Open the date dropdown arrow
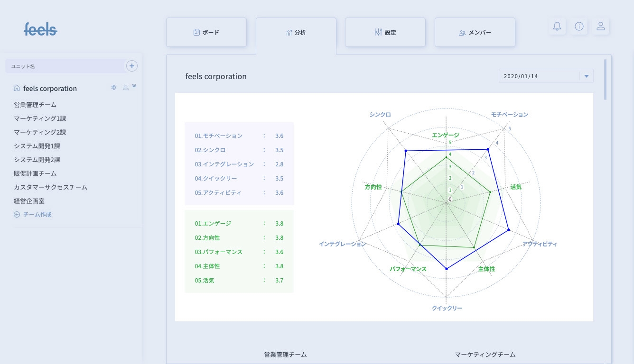Viewport: 634px width, 364px height. click(586, 76)
